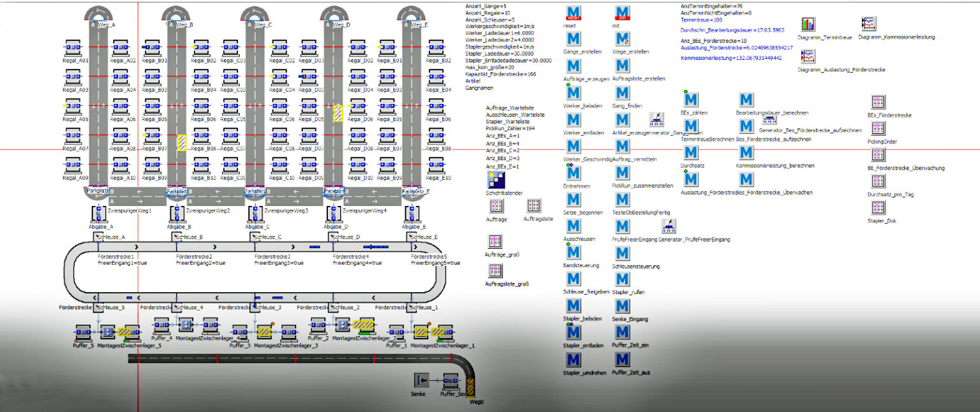
Task: Open the init method object
Action: 622,13
